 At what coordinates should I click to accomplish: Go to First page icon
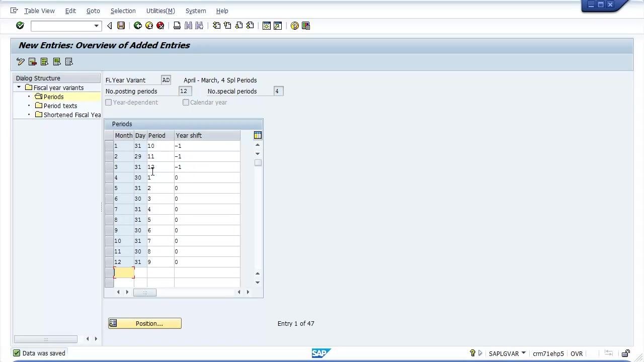coord(216,26)
